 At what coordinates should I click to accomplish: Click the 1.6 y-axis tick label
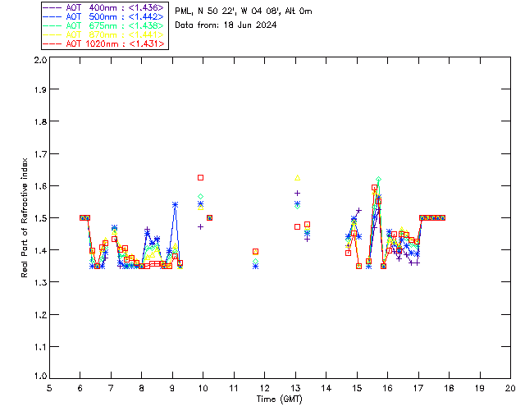[40, 186]
